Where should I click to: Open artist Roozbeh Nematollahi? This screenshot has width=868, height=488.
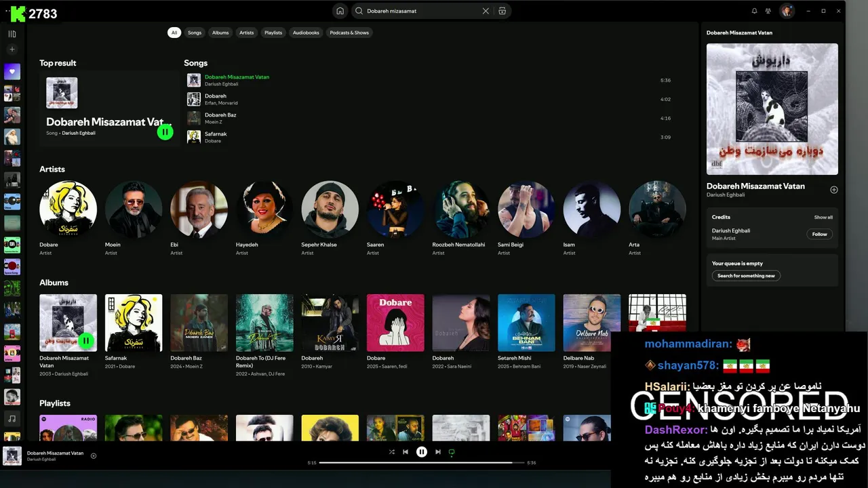point(461,209)
